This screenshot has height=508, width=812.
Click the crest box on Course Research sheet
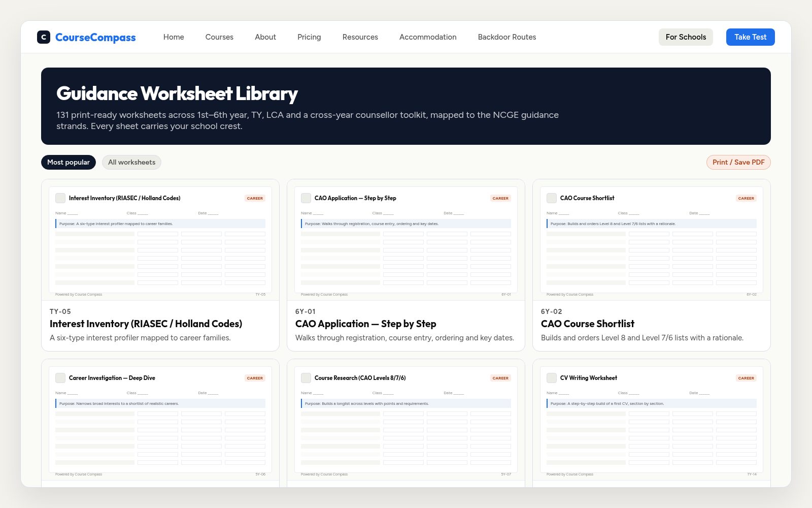point(306,378)
